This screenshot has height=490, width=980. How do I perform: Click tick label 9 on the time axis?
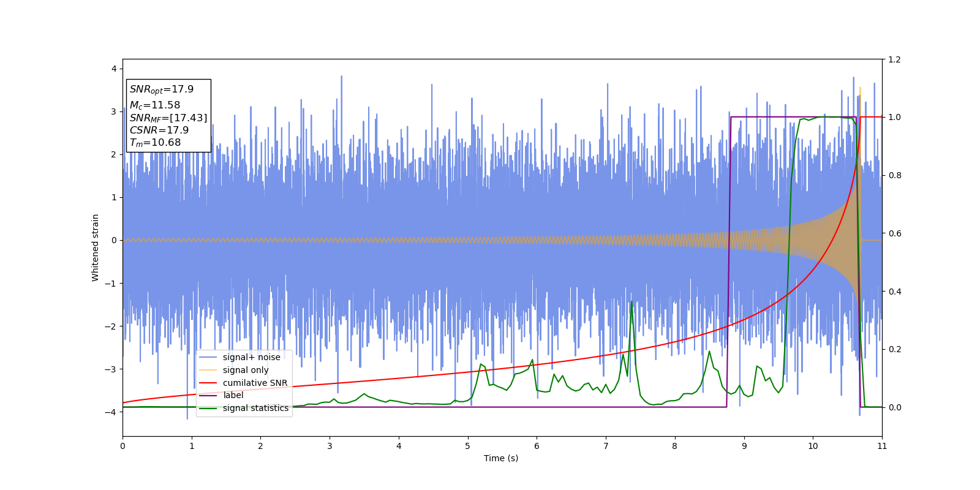coord(744,446)
